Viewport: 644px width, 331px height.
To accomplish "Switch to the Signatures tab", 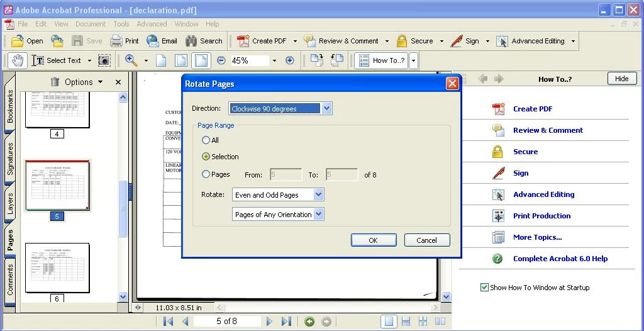I will click(10, 159).
